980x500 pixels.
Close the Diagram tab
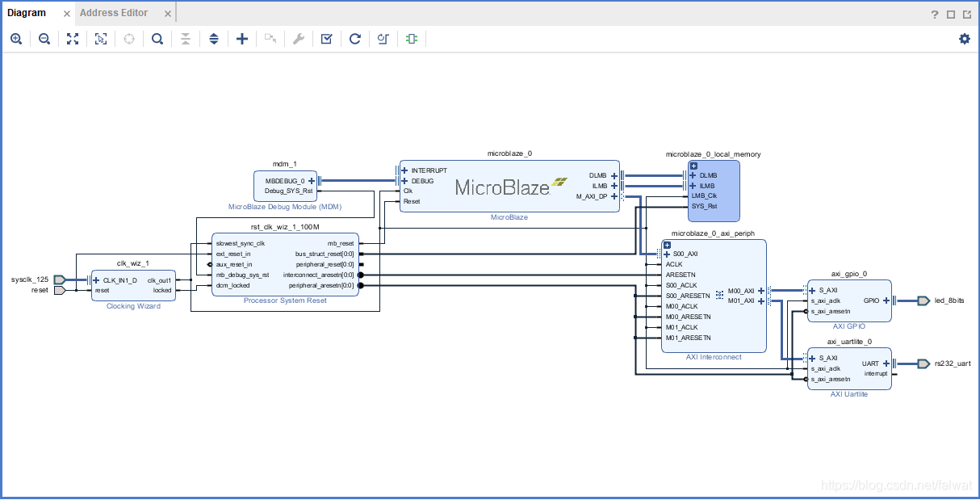click(x=67, y=14)
